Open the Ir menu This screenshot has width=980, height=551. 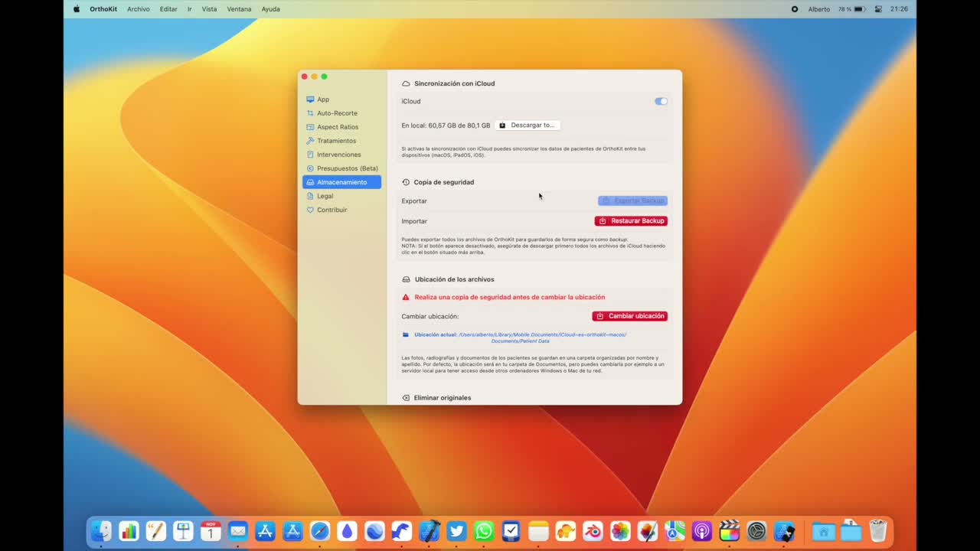click(189, 9)
